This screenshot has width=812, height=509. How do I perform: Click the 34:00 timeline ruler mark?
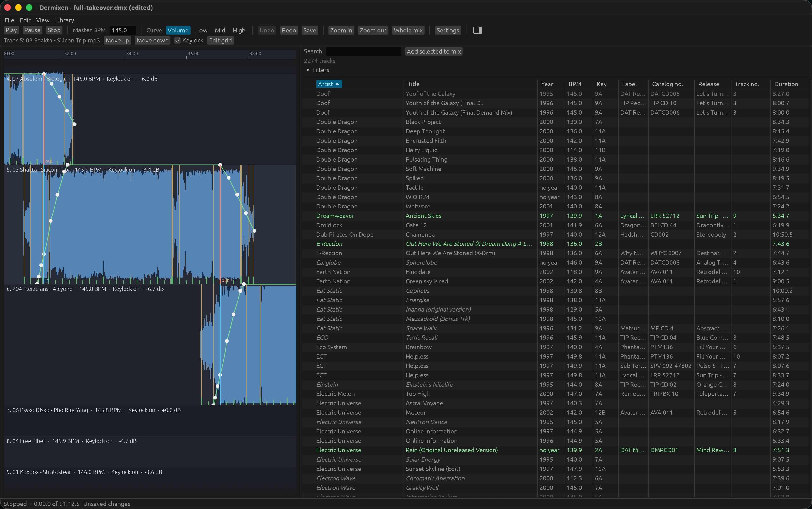click(x=132, y=54)
